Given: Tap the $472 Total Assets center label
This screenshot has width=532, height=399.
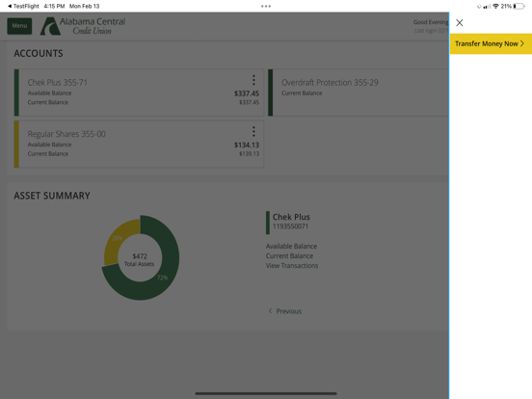Looking at the screenshot, I should click(x=140, y=259).
